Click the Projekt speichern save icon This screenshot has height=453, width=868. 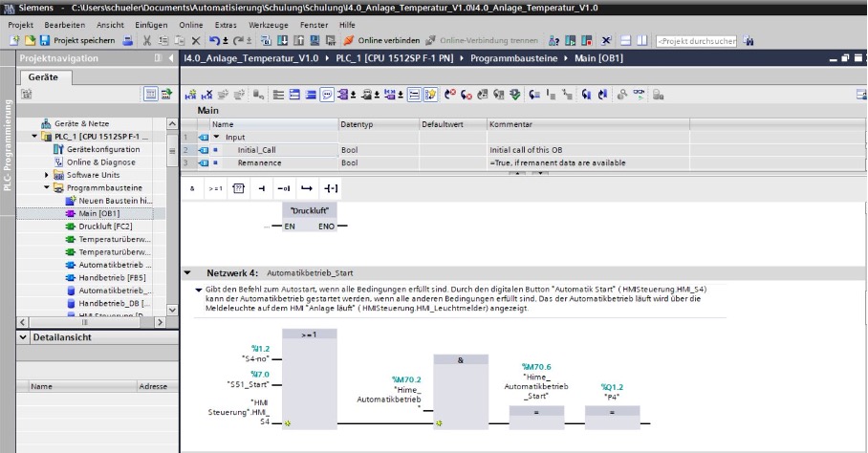click(x=43, y=41)
